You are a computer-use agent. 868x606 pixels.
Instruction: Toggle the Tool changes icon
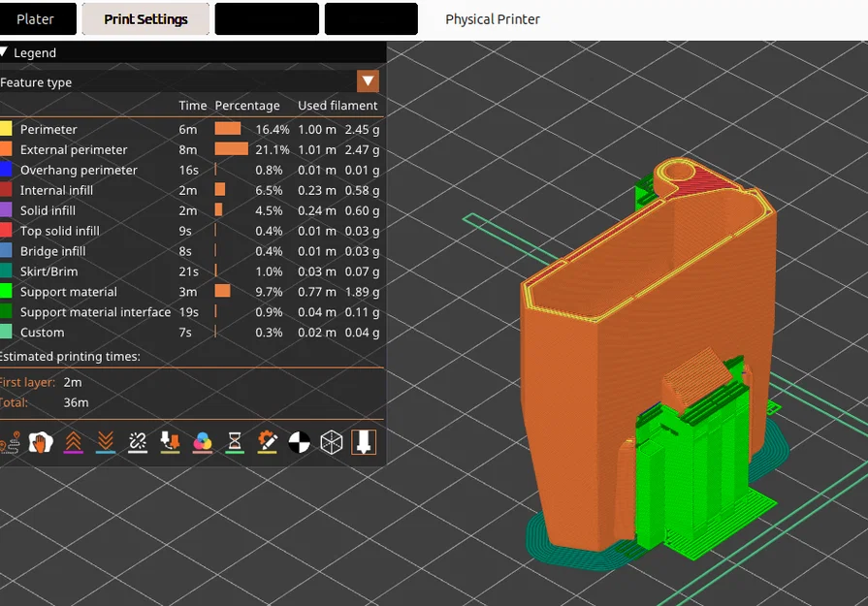tap(170, 442)
